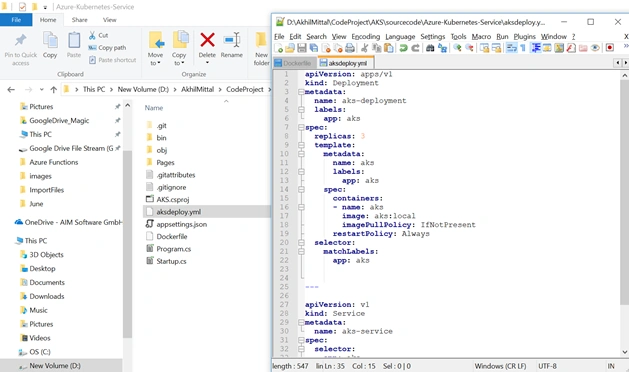Click AkhilMittal in the Explorer address breadcrumb
629x372 pixels.
tap(197, 89)
